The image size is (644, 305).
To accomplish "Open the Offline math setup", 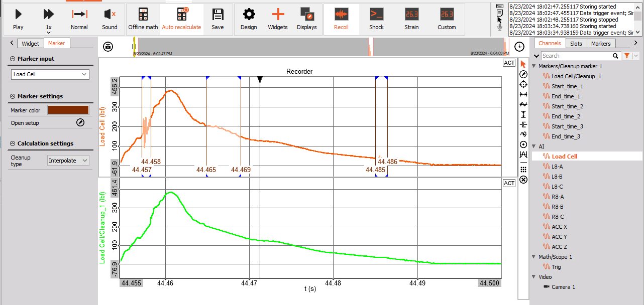I will point(143,19).
